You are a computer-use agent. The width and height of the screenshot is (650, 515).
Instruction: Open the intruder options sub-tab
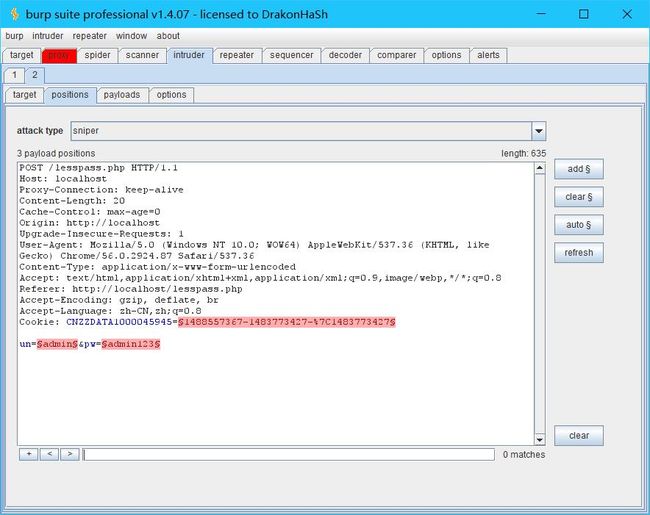(171, 95)
